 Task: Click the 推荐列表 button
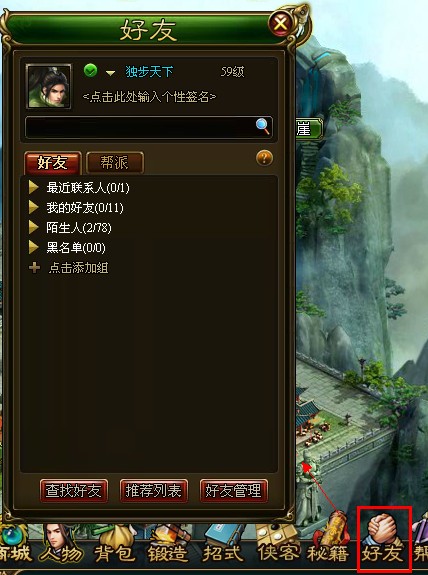pos(154,490)
